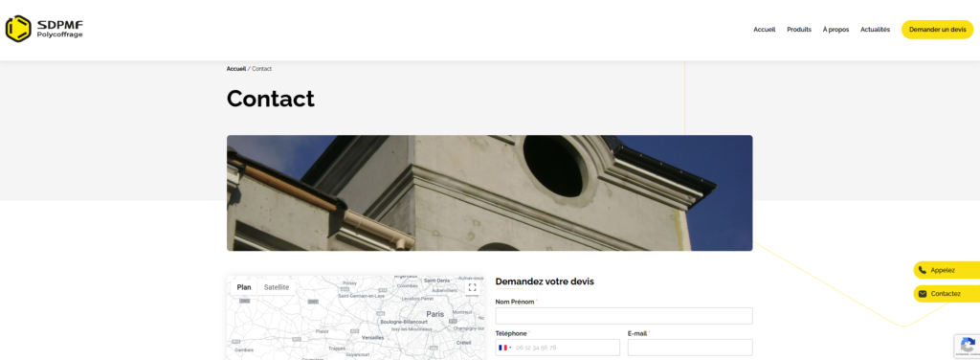
Task: Click the E-mail input field
Action: coord(690,348)
